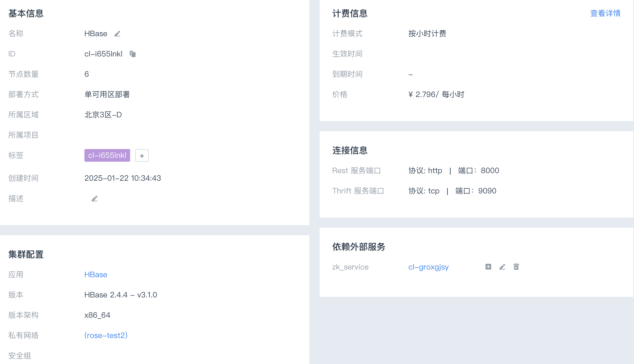Image resolution: width=634 pixels, height=364 pixels.
Task: Open the HBase application link
Action: [96, 275]
